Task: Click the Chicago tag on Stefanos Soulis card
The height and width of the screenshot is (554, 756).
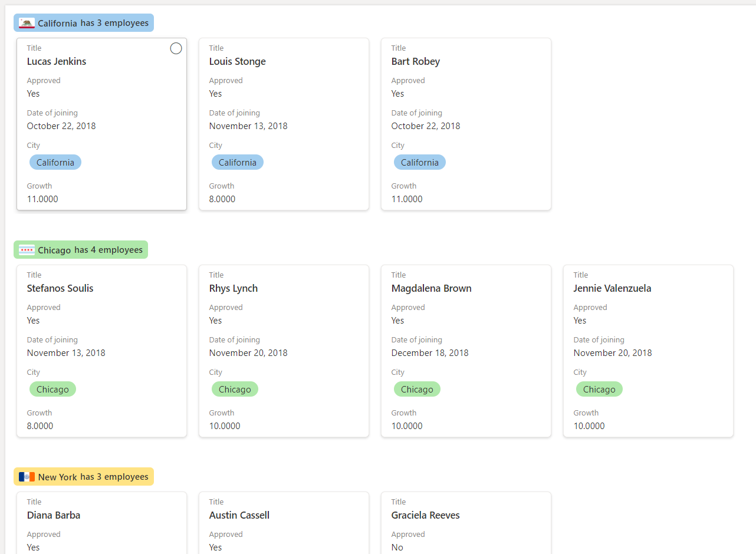Action: (x=52, y=389)
